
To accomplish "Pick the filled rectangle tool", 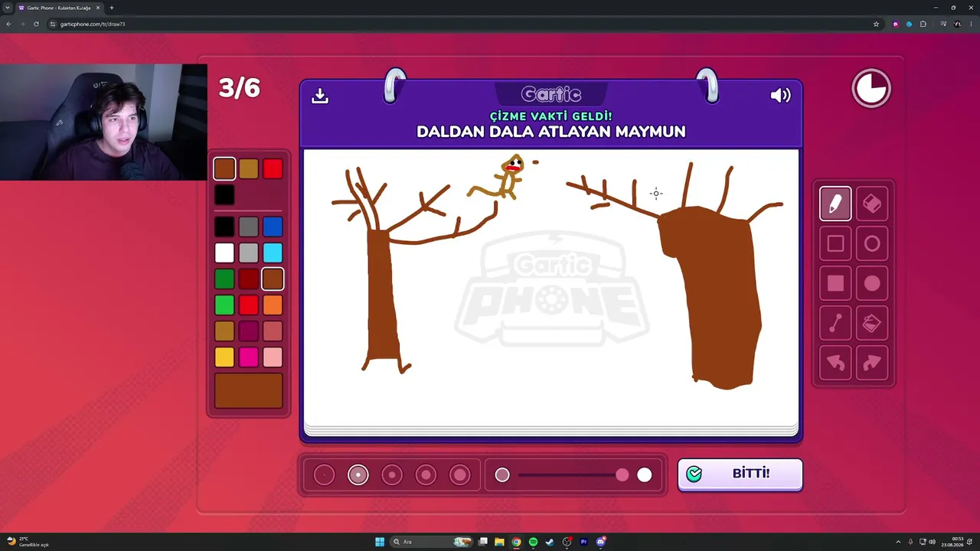I will 835,283.
